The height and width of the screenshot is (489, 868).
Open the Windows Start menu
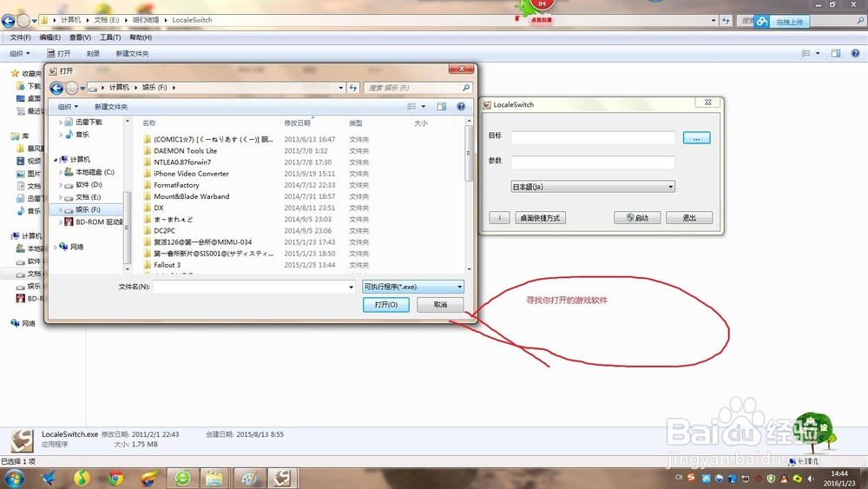pyautogui.click(x=14, y=478)
